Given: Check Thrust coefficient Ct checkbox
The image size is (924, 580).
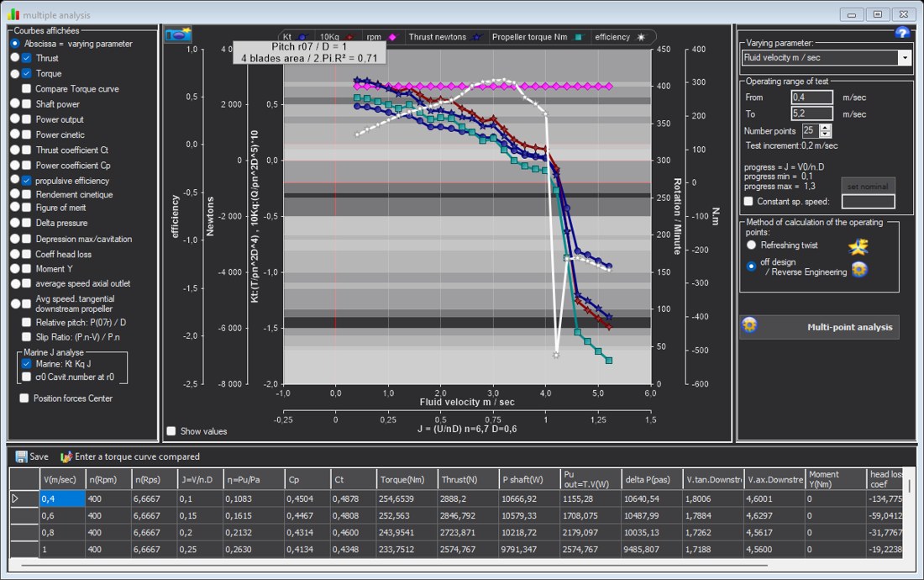Looking at the screenshot, I should tap(27, 150).
